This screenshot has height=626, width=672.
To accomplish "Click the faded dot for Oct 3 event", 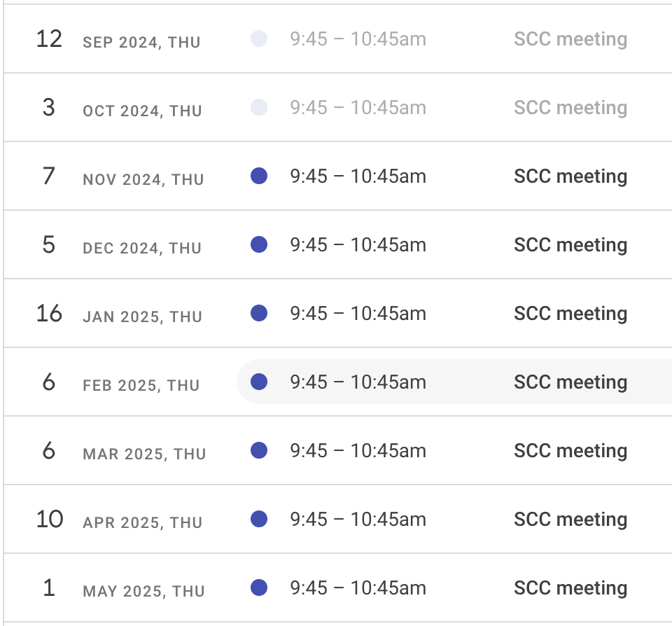I will [x=259, y=107].
